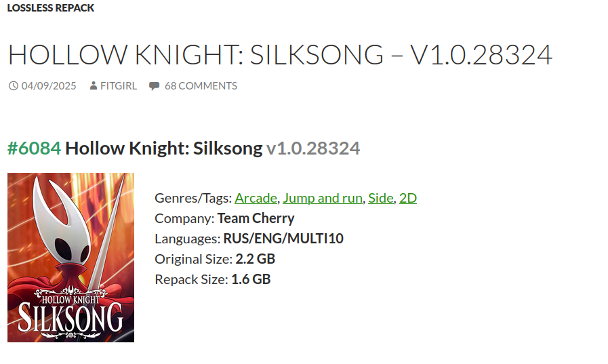Click the clock icon beside the post date
Screen dimensions: 608x364
click(13, 86)
